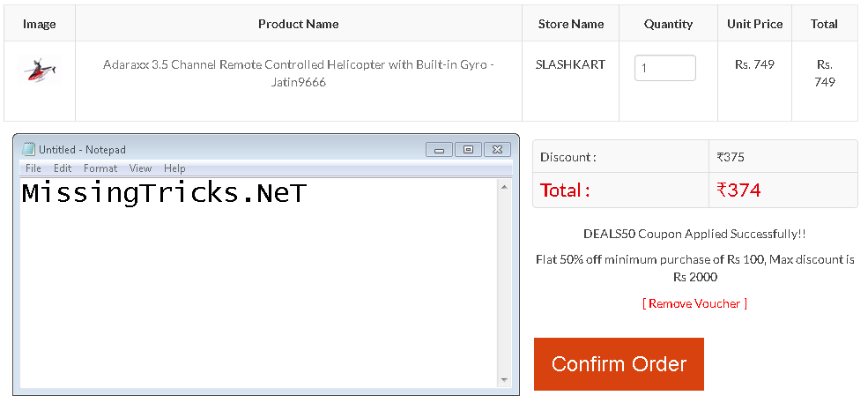Minimize the Notepad window
Screen dimensions: 868x403
440,150
